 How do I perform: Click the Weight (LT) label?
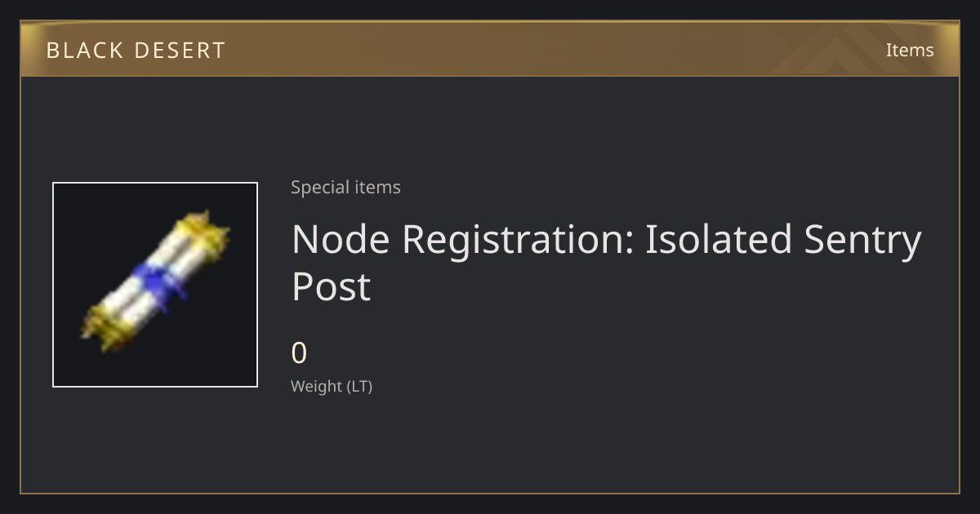coord(332,386)
